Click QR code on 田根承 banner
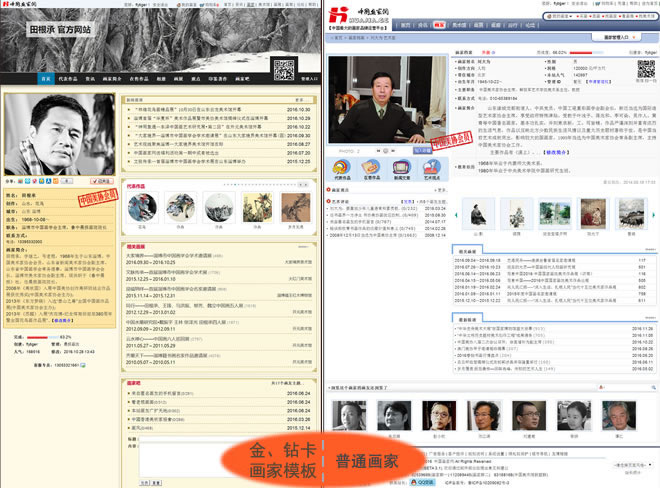This screenshot has width=660, height=488. tap(284, 68)
